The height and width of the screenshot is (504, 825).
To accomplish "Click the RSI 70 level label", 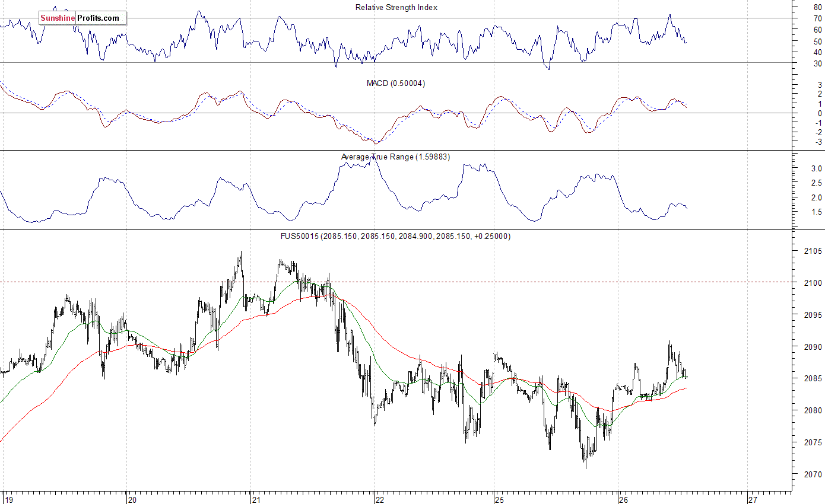I will 818,19.
